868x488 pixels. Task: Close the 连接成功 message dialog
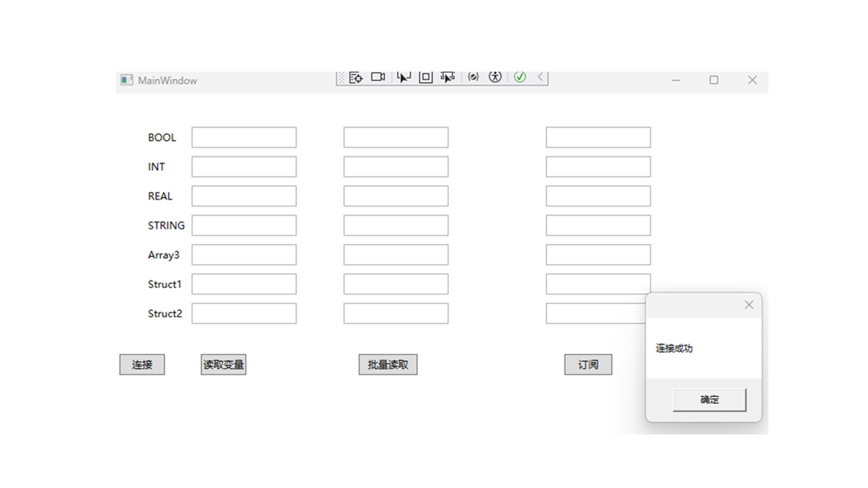point(749,305)
